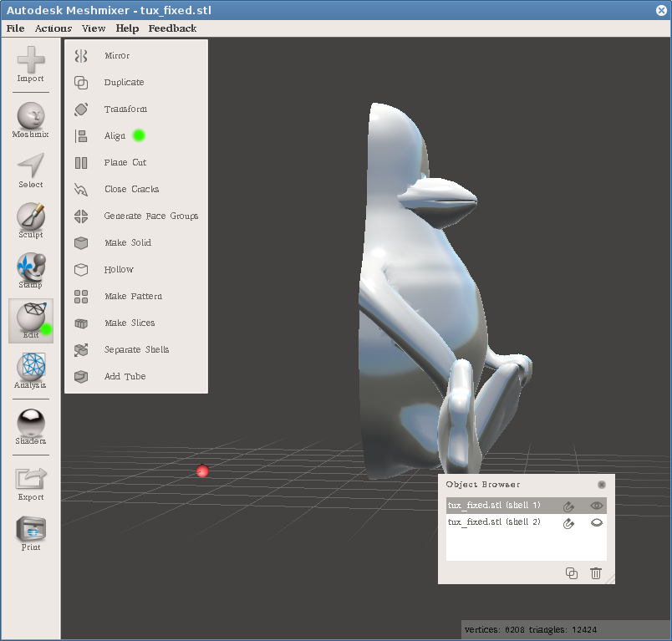Image resolution: width=672 pixels, height=641 pixels.
Task: Click the Export icon
Action: tap(30, 484)
